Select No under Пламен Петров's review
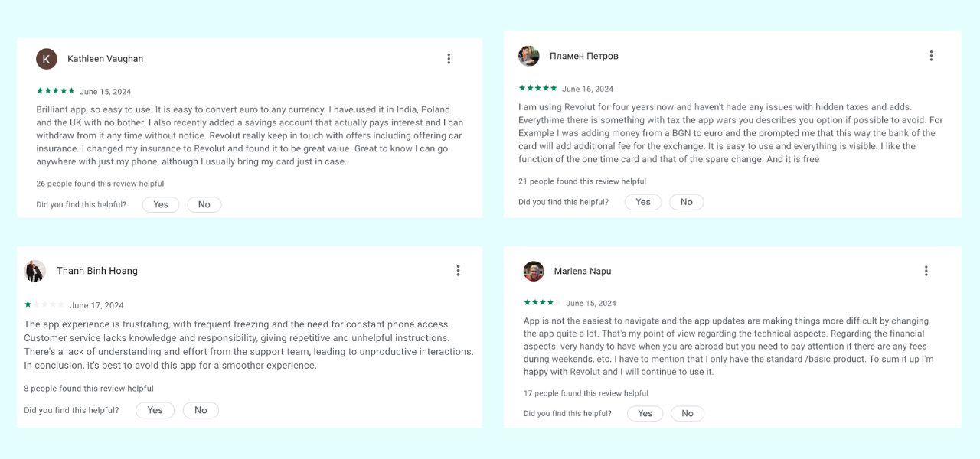The height and width of the screenshot is (459, 980). 686,202
